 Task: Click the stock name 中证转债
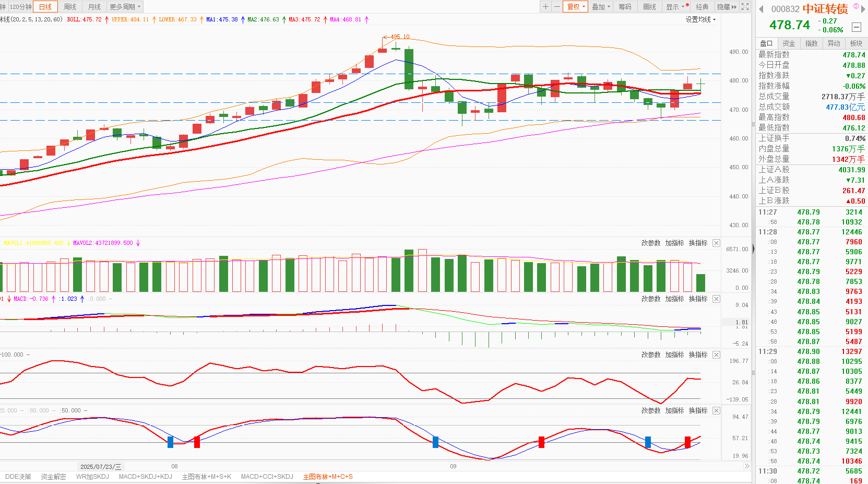pyautogui.click(x=825, y=9)
